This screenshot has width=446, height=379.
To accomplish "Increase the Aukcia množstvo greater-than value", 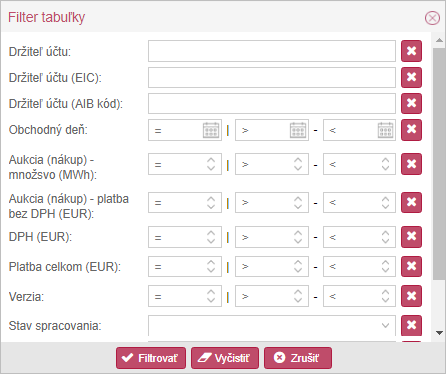I will (x=298, y=160).
